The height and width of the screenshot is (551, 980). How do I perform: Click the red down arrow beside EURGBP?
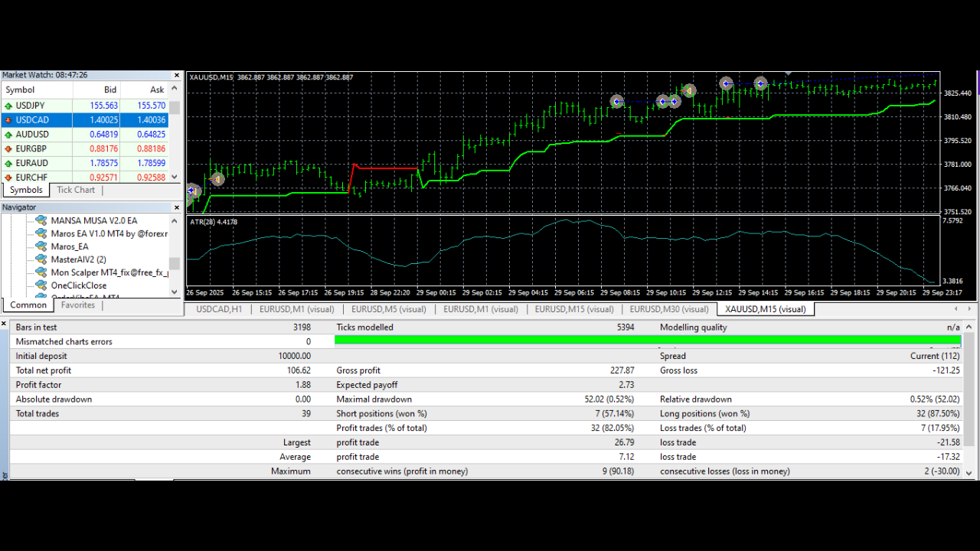tap(8, 148)
